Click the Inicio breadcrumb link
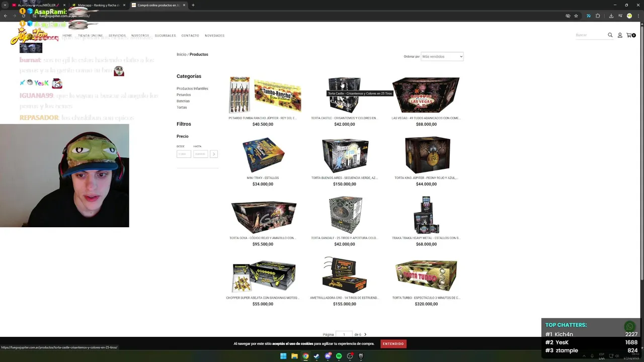Image resolution: width=644 pixels, height=362 pixels. pos(181,54)
